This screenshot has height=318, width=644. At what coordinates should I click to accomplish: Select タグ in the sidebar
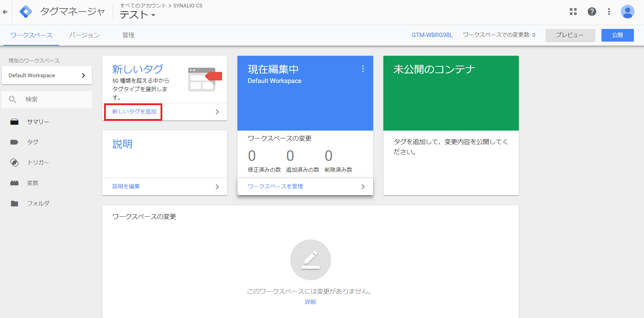[x=33, y=142]
